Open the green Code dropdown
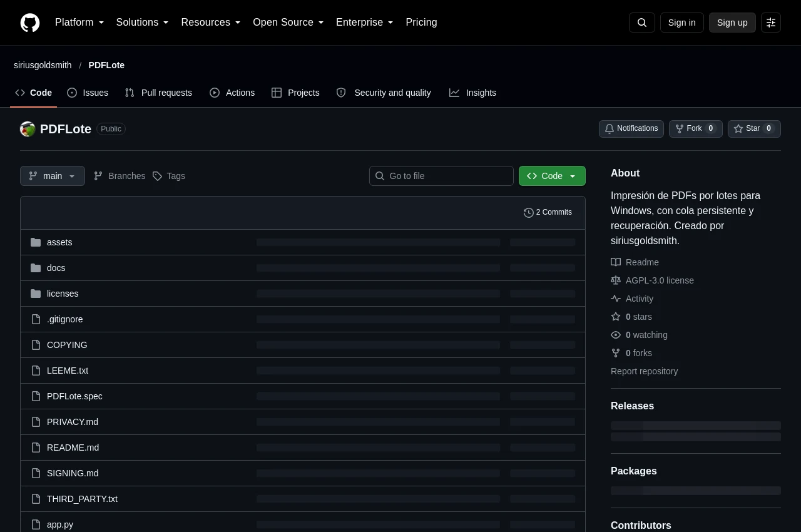The image size is (801, 532). (x=552, y=176)
